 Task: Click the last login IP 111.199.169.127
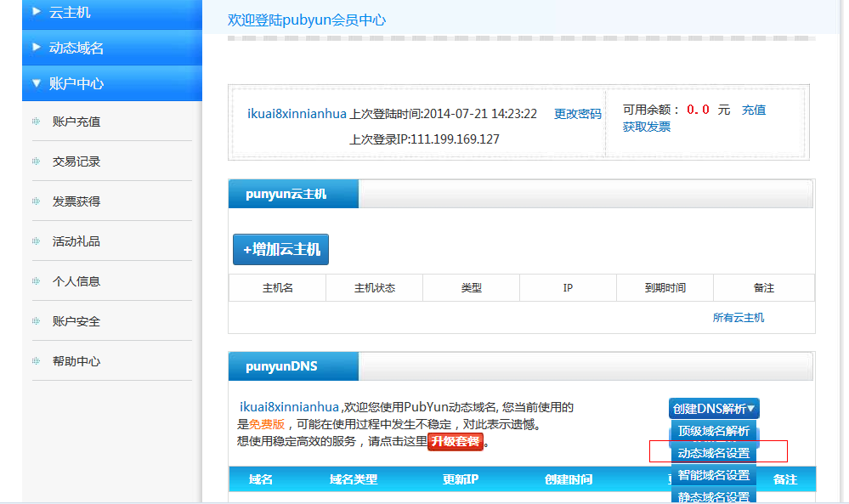[x=455, y=139]
